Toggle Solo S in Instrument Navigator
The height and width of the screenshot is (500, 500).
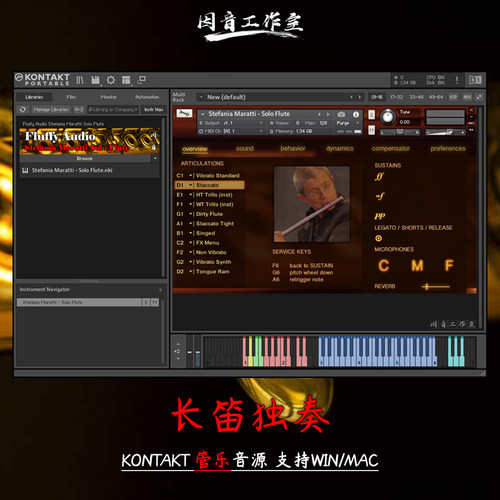[146, 302]
